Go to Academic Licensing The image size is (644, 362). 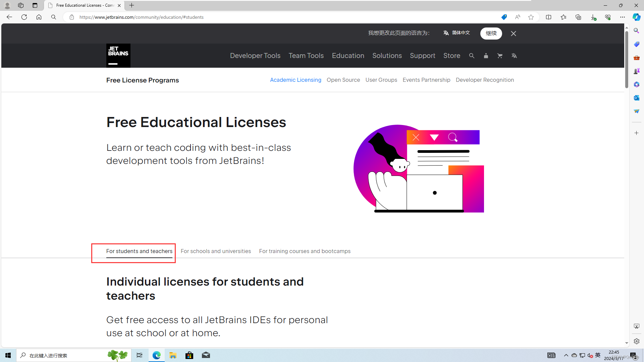coord(296,80)
